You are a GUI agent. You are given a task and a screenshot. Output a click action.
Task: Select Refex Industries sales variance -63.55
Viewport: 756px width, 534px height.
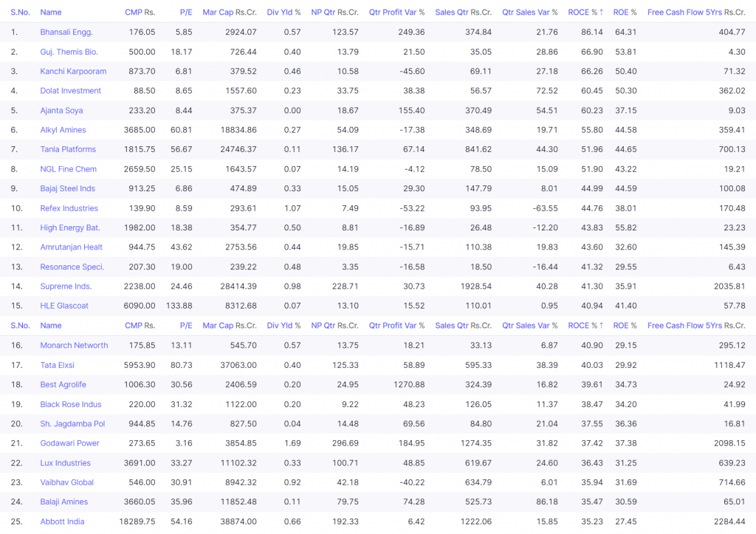(546, 208)
